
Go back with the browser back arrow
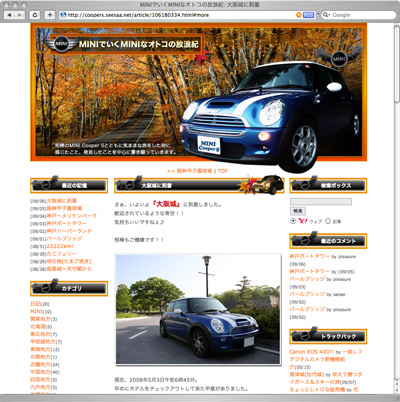[9, 15]
